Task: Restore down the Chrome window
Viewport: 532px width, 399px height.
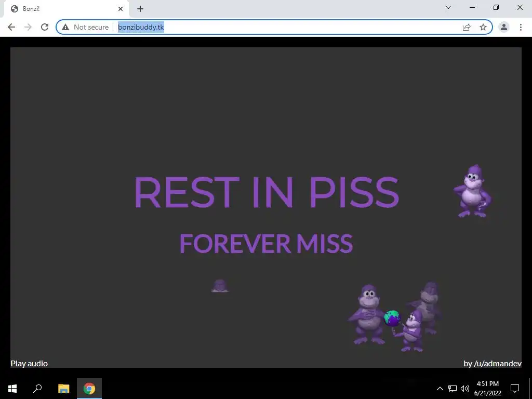Action: pos(496,7)
